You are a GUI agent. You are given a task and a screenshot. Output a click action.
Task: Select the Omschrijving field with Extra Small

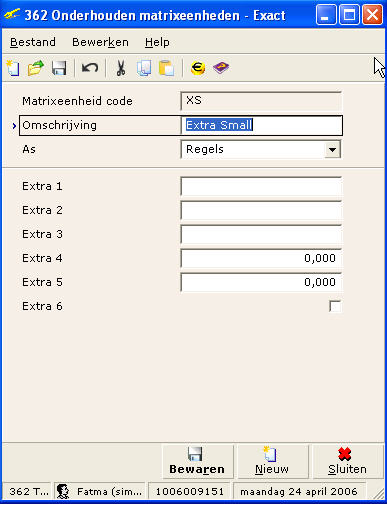click(x=261, y=125)
